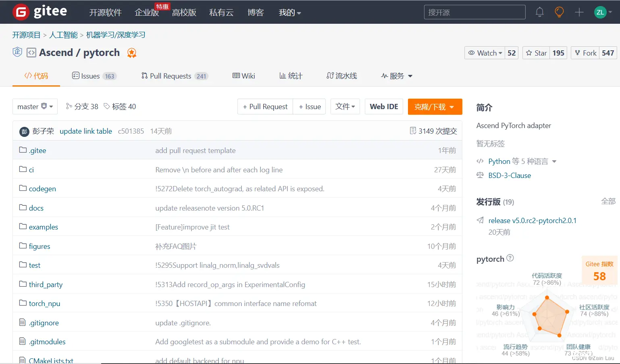Open the docs folder
Viewport: 620px width, 364px height.
point(36,208)
